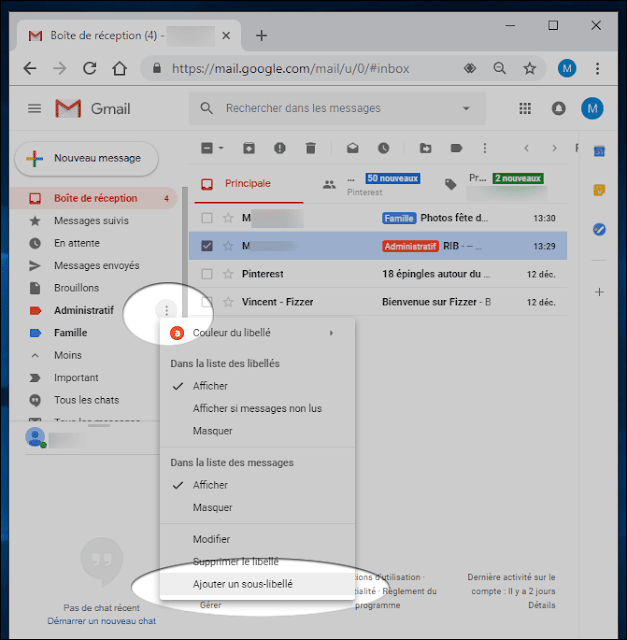Open Boîte de réception folder

(93, 198)
